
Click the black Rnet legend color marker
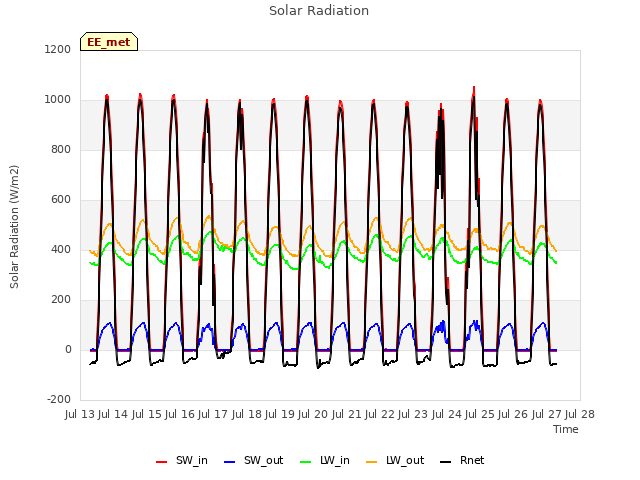coord(446,462)
